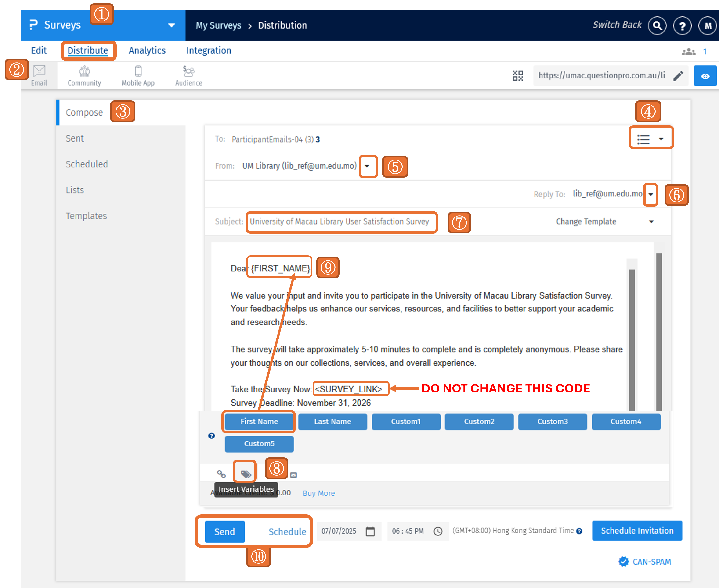Click the eye preview button
719x588 pixels.
705,76
